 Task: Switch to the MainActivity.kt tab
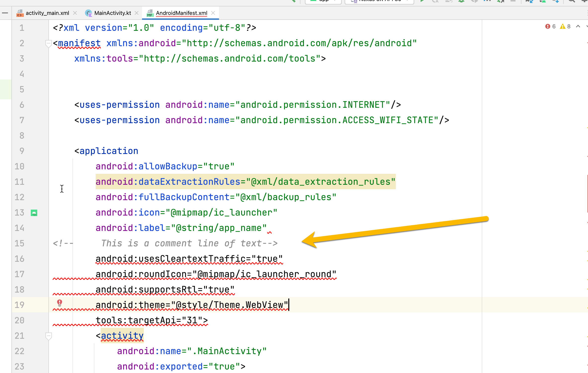pos(112,13)
